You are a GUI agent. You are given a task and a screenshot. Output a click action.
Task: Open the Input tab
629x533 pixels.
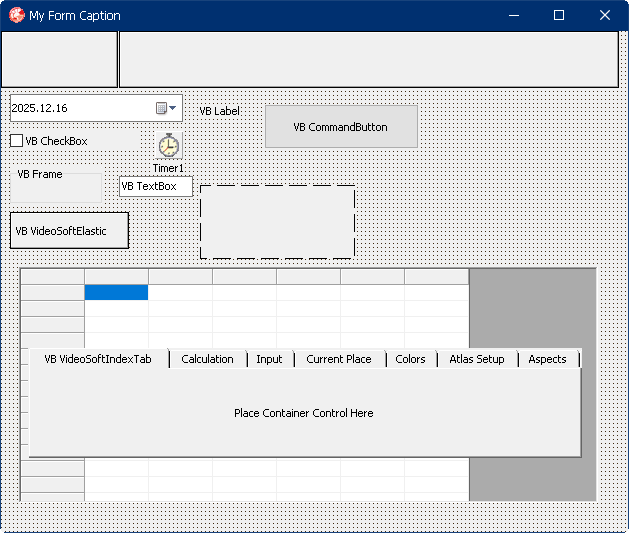click(x=270, y=359)
